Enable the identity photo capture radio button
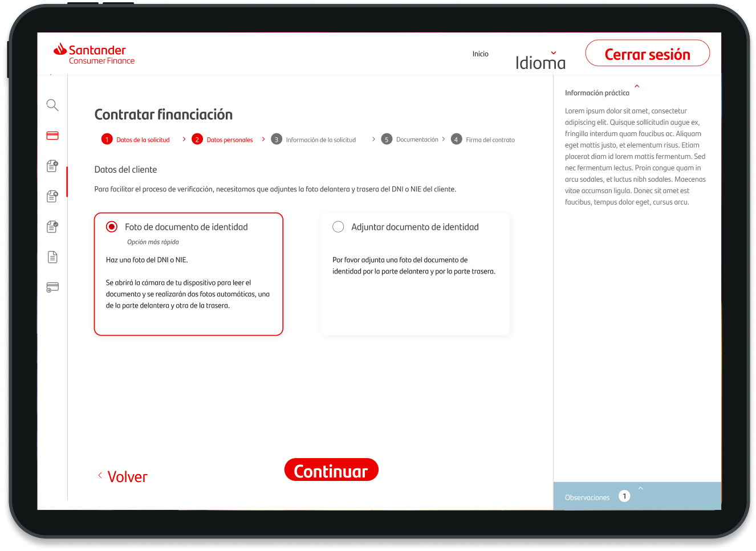This screenshot has height=551, width=756. click(x=112, y=226)
